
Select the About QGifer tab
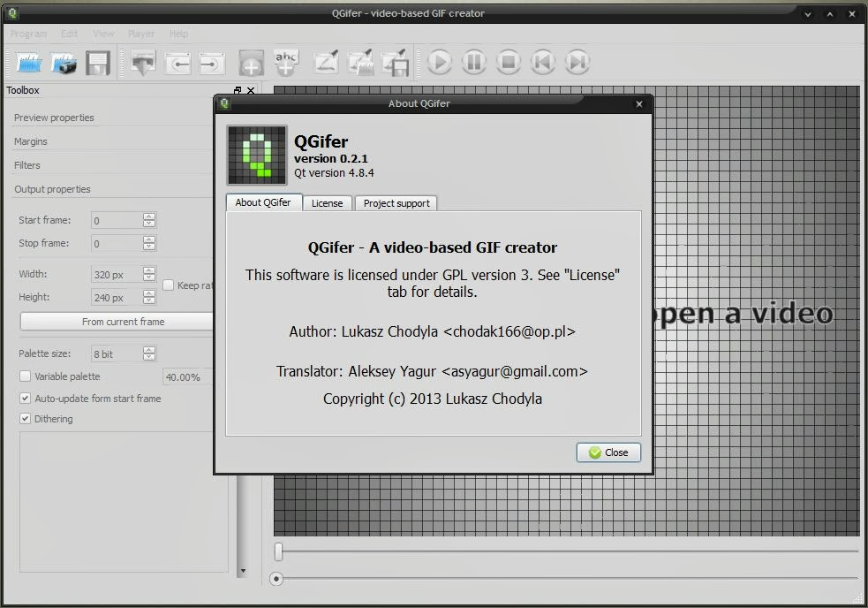coord(263,202)
